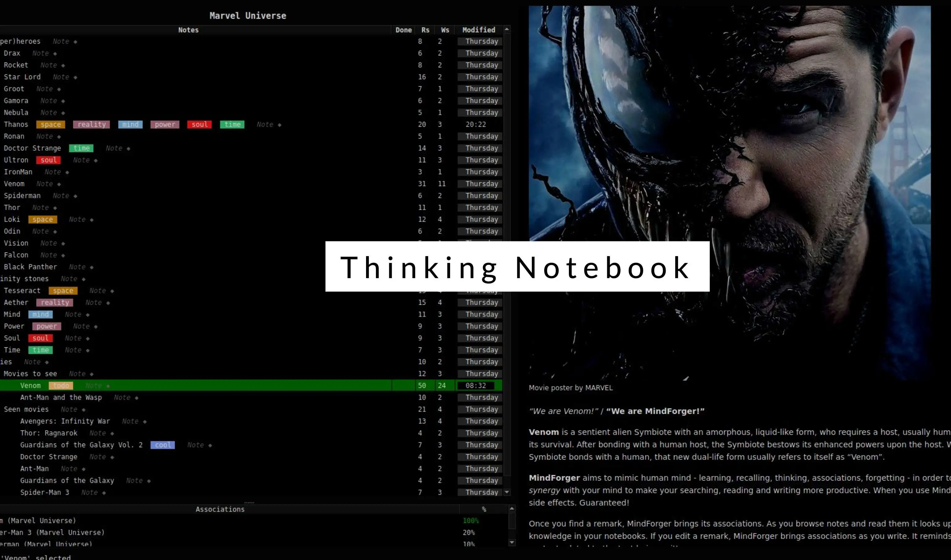Sort by the Rs column header

pyautogui.click(x=425, y=30)
